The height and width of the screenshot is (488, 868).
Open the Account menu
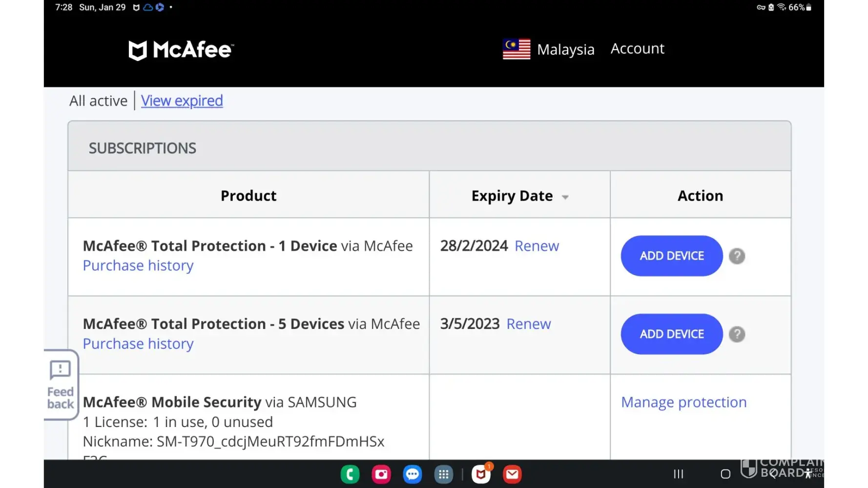[637, 49]
